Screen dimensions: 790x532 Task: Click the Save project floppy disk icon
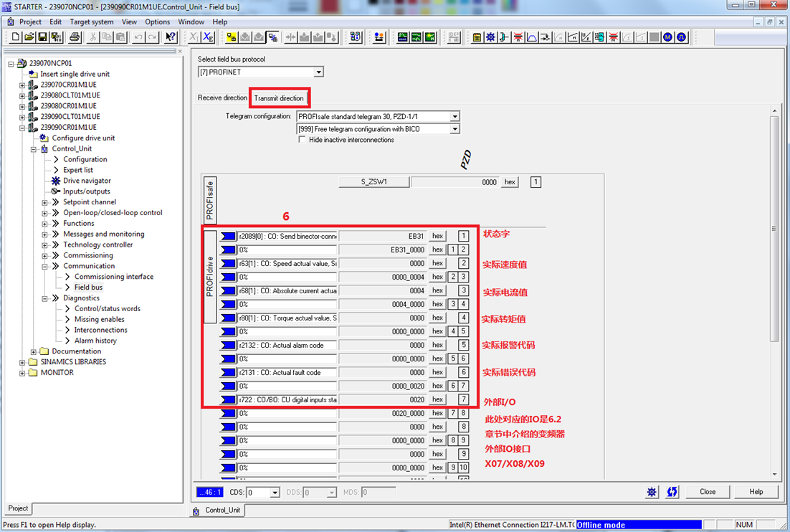pos(42,37)
